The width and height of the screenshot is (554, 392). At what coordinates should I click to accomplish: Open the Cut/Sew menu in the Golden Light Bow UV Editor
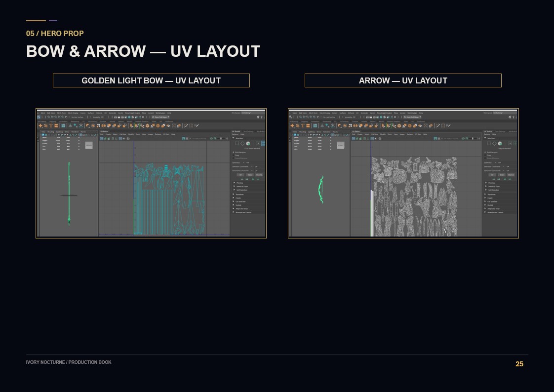tap(122, 134)
